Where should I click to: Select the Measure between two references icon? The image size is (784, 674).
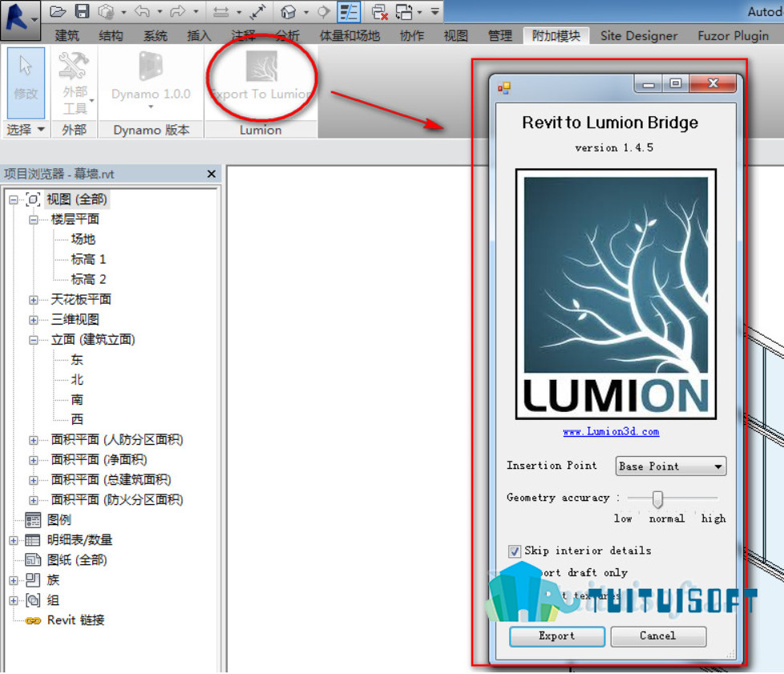pyautogui.click(x=220, y=12)
